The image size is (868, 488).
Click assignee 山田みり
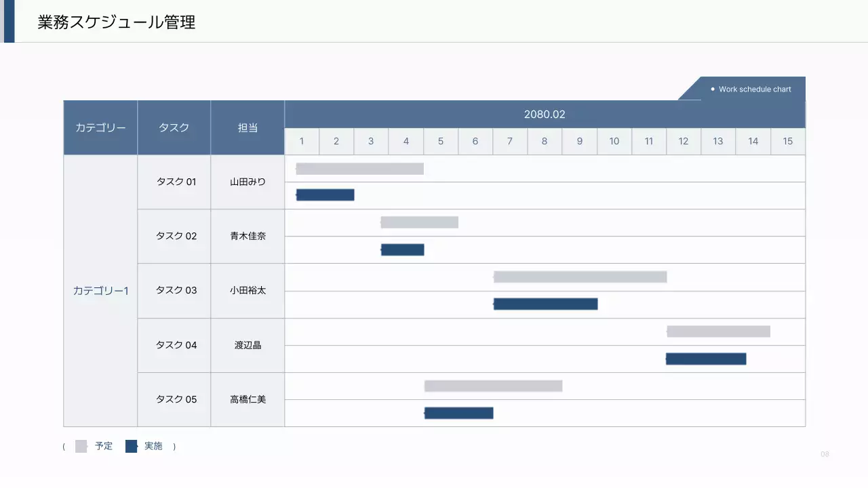[x=248, y=182]
